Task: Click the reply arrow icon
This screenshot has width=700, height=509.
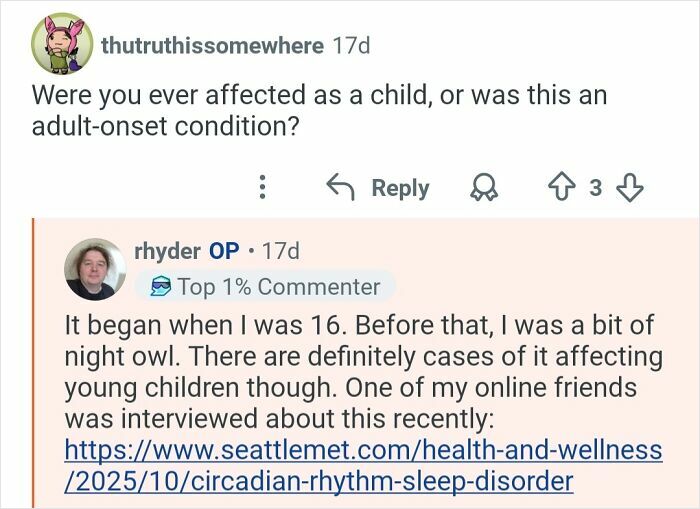Action: click(x=343, y=187)
